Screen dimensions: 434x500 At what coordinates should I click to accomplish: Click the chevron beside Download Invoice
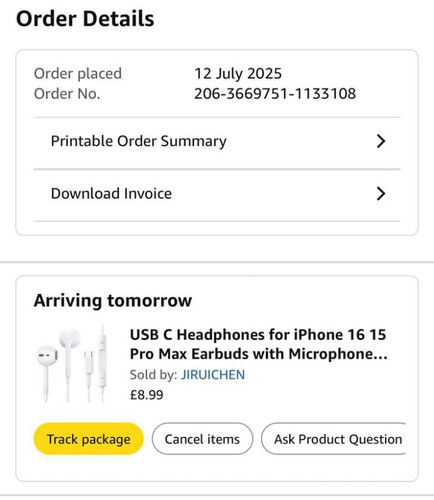click(381, 194)
